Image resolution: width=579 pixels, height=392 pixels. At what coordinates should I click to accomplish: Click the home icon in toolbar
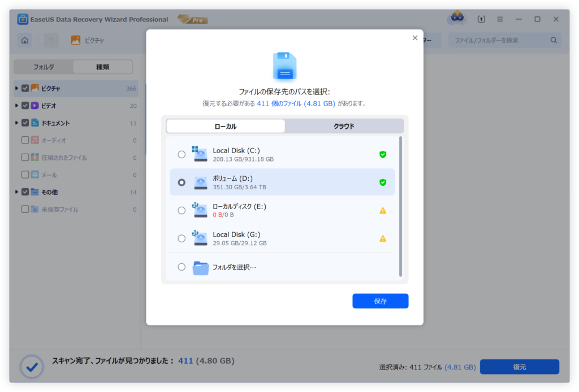point(24,40)
